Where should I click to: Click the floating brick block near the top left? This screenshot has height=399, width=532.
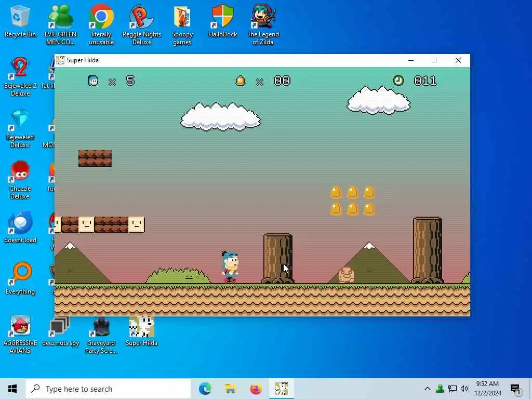95,158
